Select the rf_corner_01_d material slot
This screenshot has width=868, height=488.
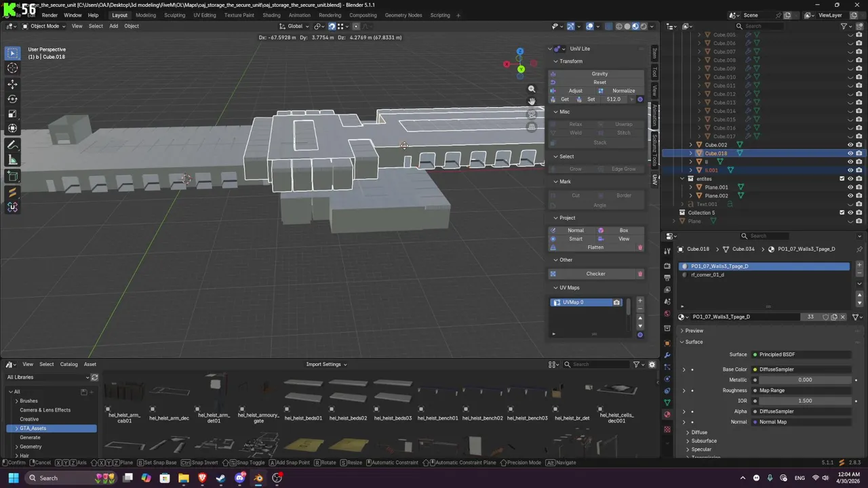click(x=707, y=274)
